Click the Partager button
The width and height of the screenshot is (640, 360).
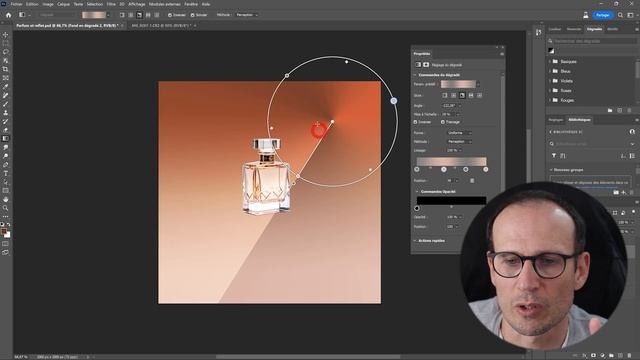click(x=603, y=15)
